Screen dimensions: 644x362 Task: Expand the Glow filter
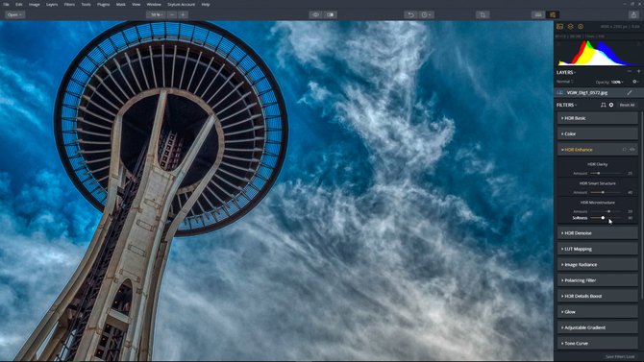(597, 312)
